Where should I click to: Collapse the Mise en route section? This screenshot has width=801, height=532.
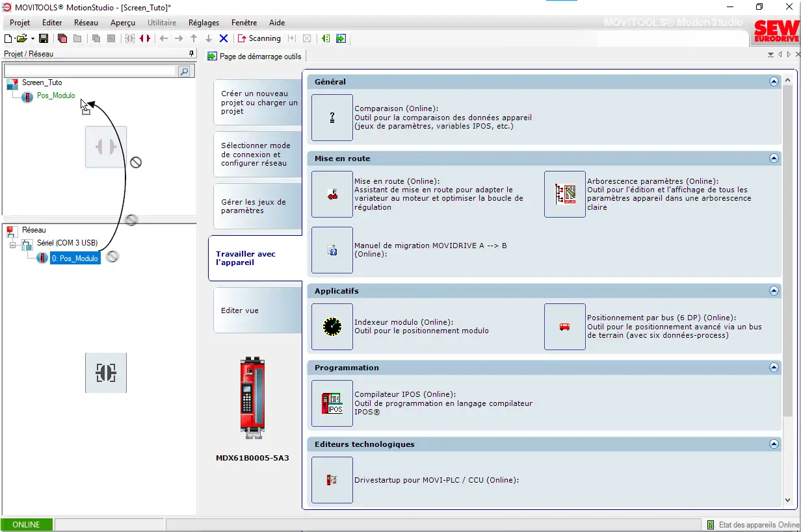[774, 158]
